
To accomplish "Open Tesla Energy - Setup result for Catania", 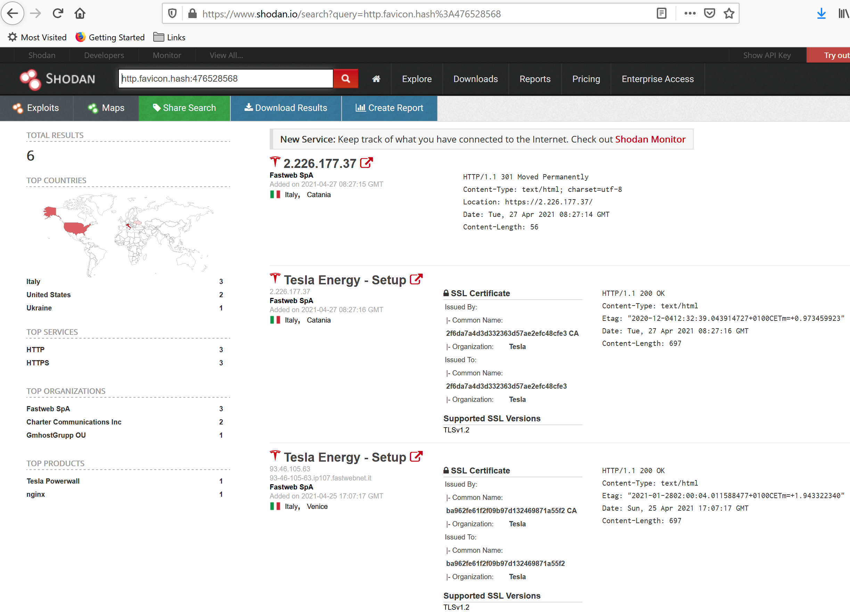I will click(x=345, y=280).
